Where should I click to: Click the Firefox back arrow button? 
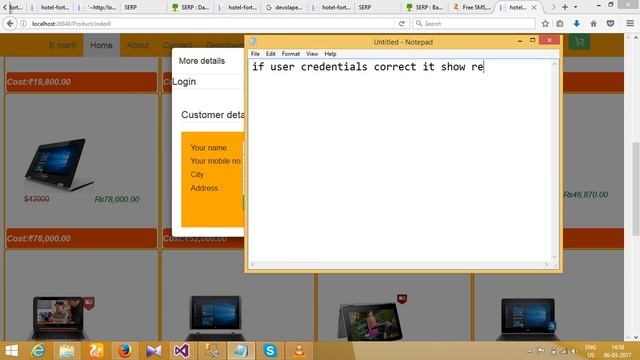coord(10,24)
